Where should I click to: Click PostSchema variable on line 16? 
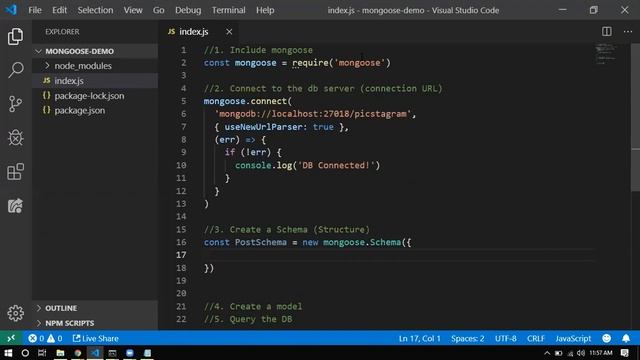[261, 242]
